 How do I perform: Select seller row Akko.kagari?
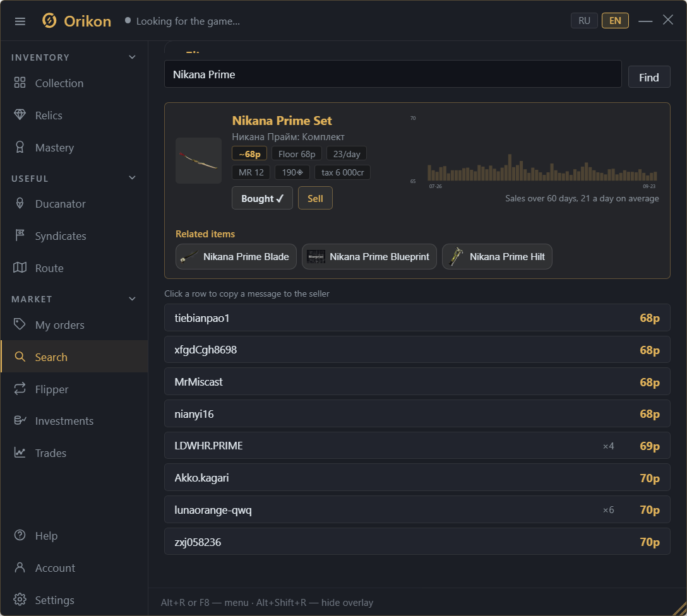point(417,478)
